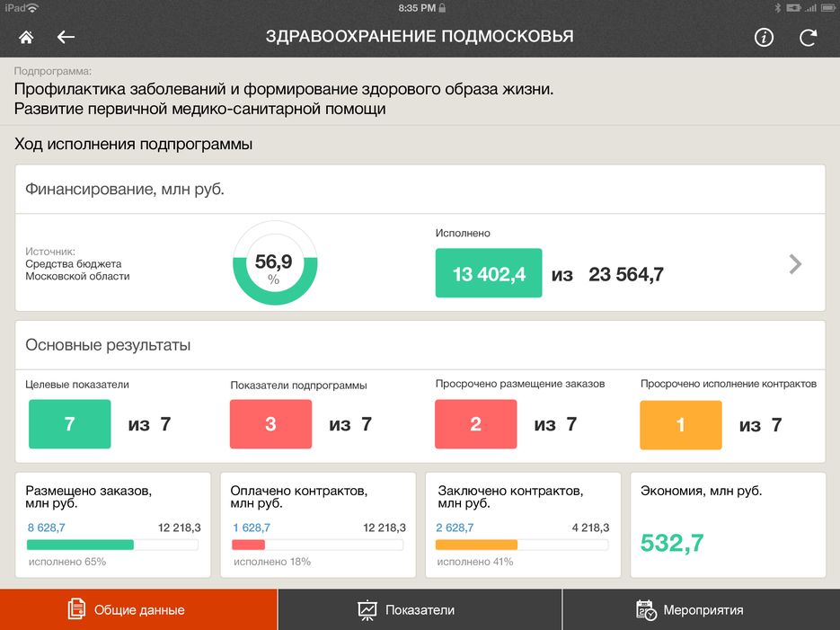
Task: Refresh data with the reload icon
Action: click(x=809, y=37)
